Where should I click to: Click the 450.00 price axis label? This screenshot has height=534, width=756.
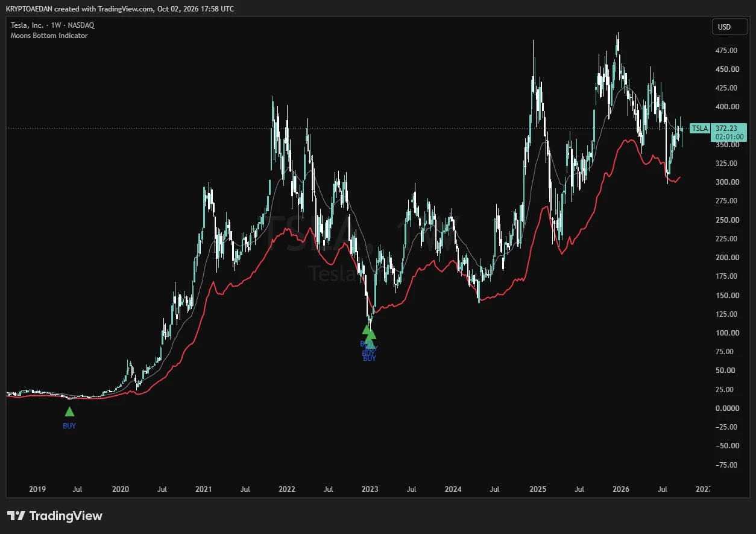point(727,69)
